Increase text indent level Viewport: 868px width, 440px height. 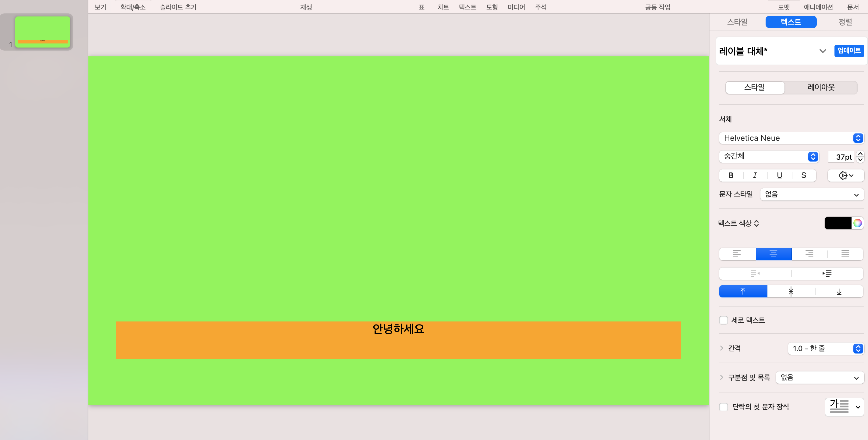[x=827, y=273]
